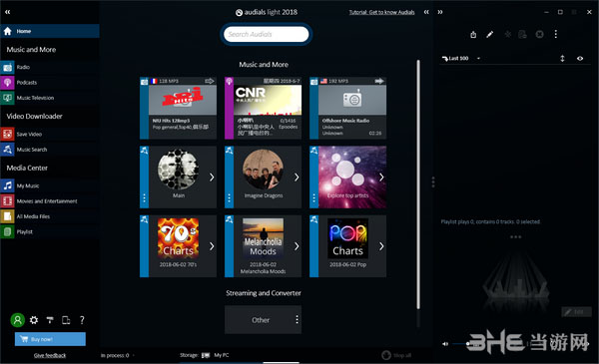Click arrow icon on Offshore Music Radio tile

click(379, 81)
